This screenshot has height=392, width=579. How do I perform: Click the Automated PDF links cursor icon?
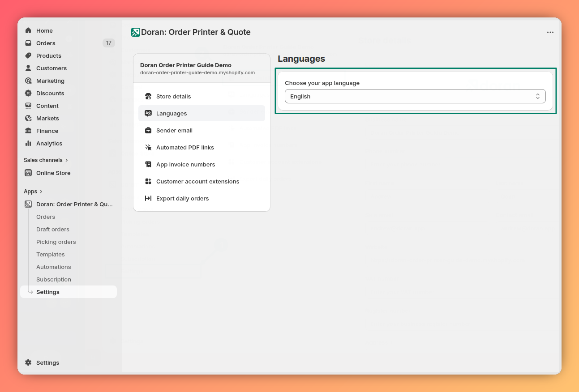[x=148, y=147]
